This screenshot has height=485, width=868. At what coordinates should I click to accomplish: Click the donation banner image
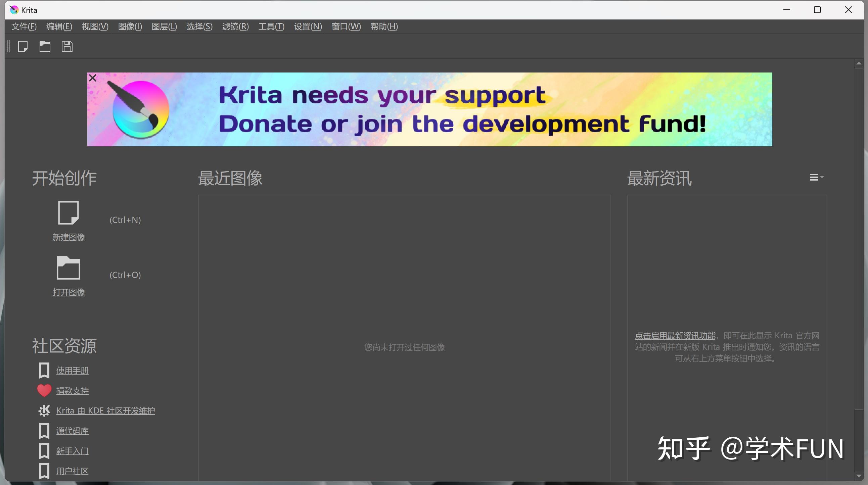click(429, 109)
